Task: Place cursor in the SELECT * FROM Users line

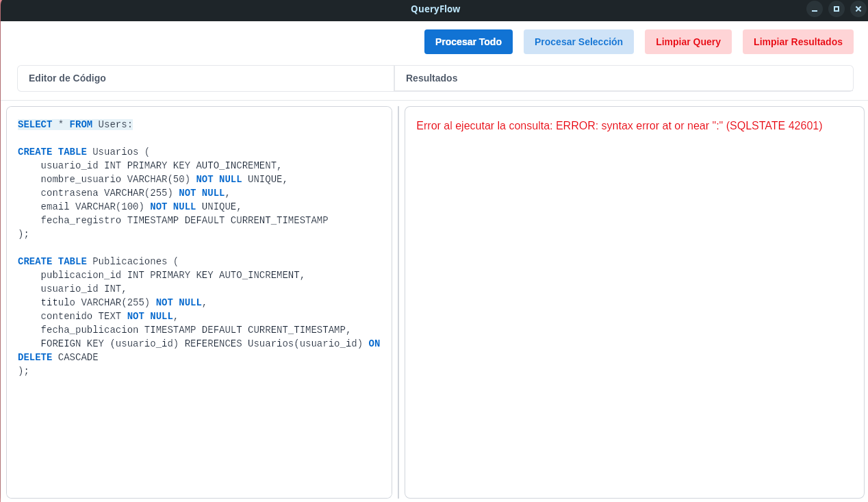Action: 75,125
